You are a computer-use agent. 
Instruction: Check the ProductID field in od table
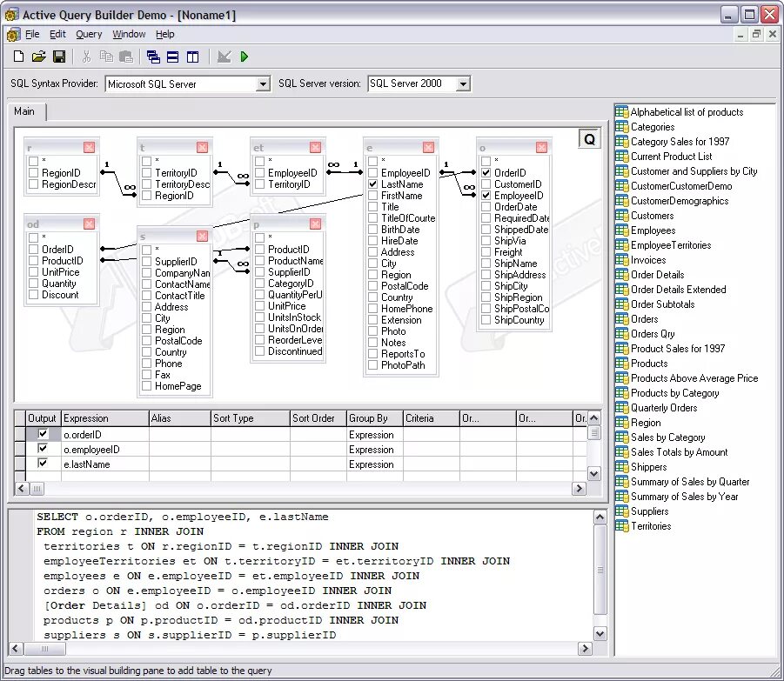point(33,261)
